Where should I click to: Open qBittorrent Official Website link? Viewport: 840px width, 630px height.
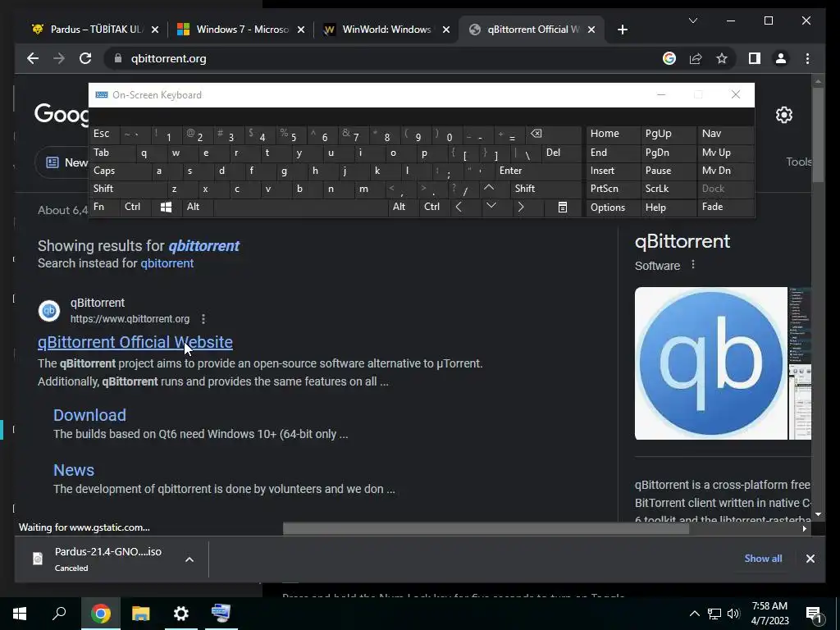[x=135, y=342]
